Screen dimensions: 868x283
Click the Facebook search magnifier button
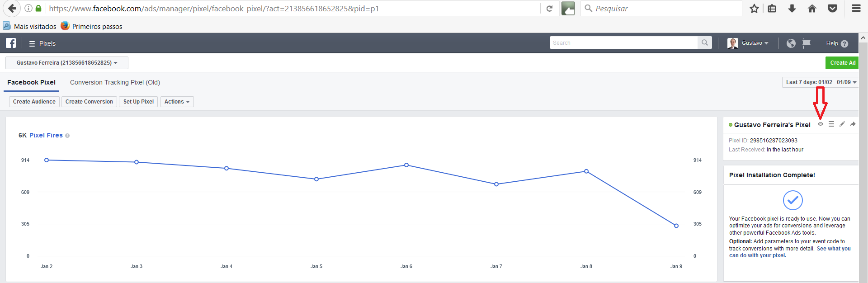click(x=705, y=42)
